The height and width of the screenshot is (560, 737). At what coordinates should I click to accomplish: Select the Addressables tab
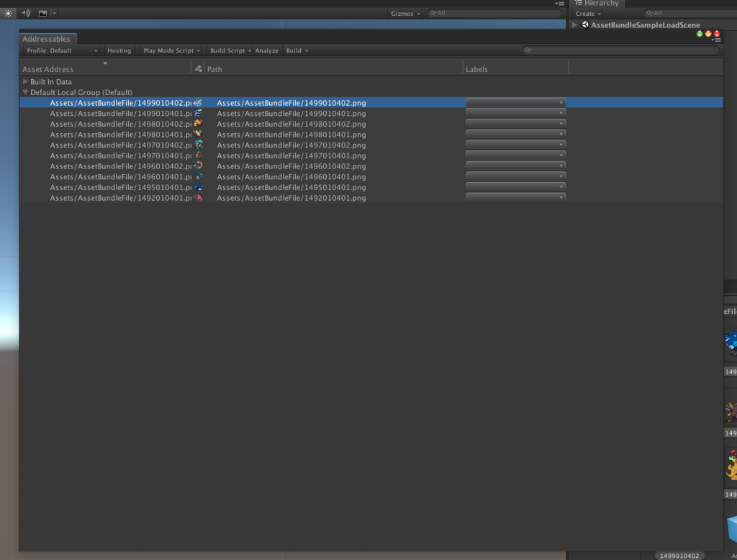click(x=47, y=39)
